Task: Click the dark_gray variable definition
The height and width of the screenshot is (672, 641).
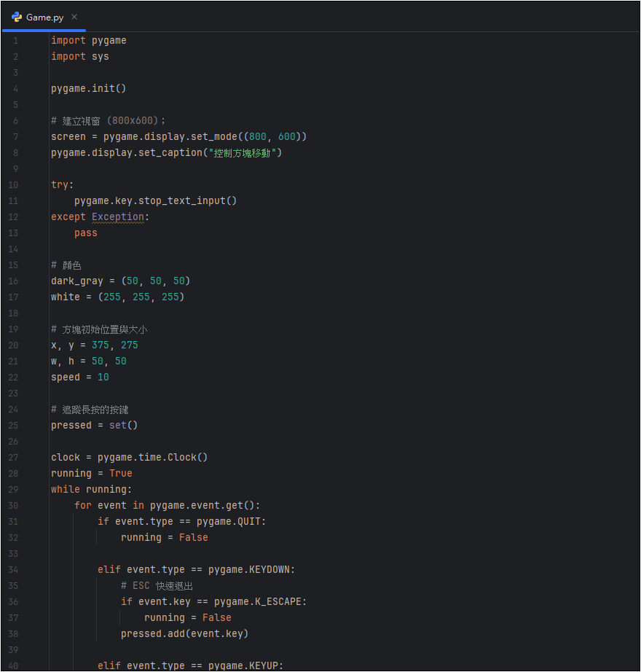Action: [76, 281]
